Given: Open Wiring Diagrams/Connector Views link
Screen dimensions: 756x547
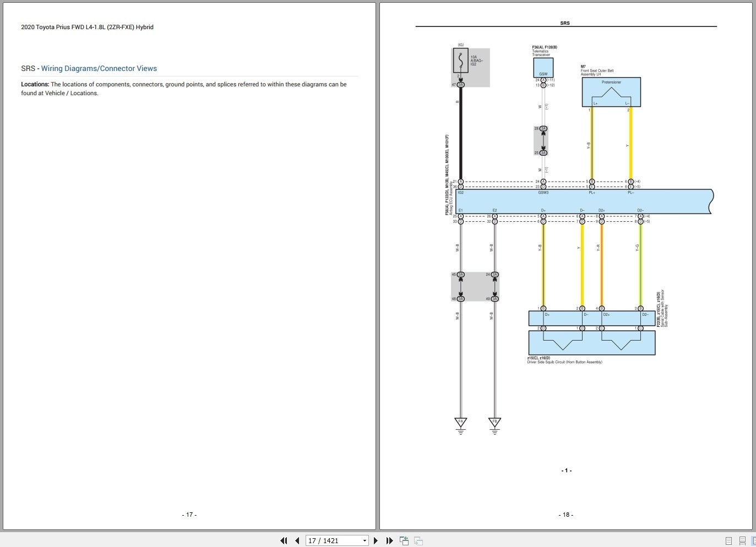Looking at the screenshot, I should (99, 68).
